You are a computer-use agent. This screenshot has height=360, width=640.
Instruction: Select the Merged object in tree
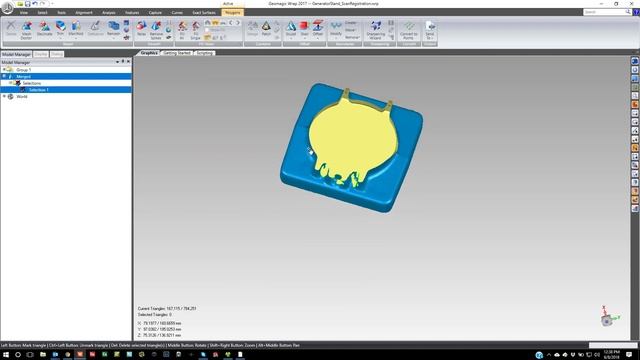click(23, 76)
